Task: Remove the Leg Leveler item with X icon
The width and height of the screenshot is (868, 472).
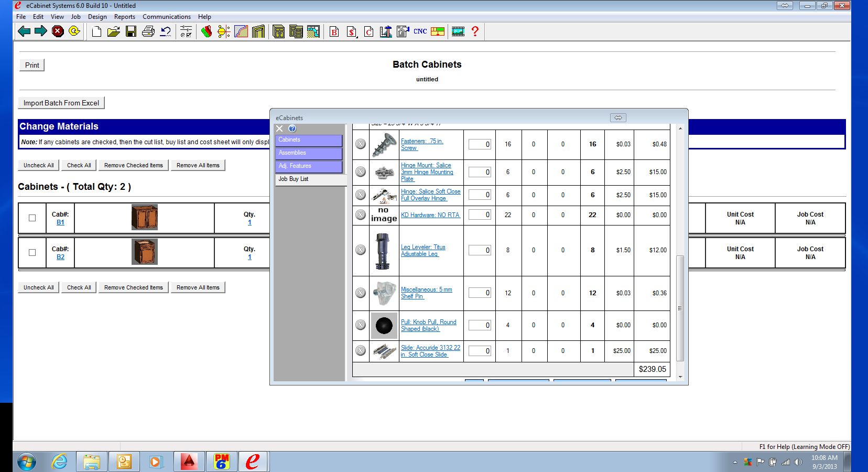Action: tap(361, 250)
